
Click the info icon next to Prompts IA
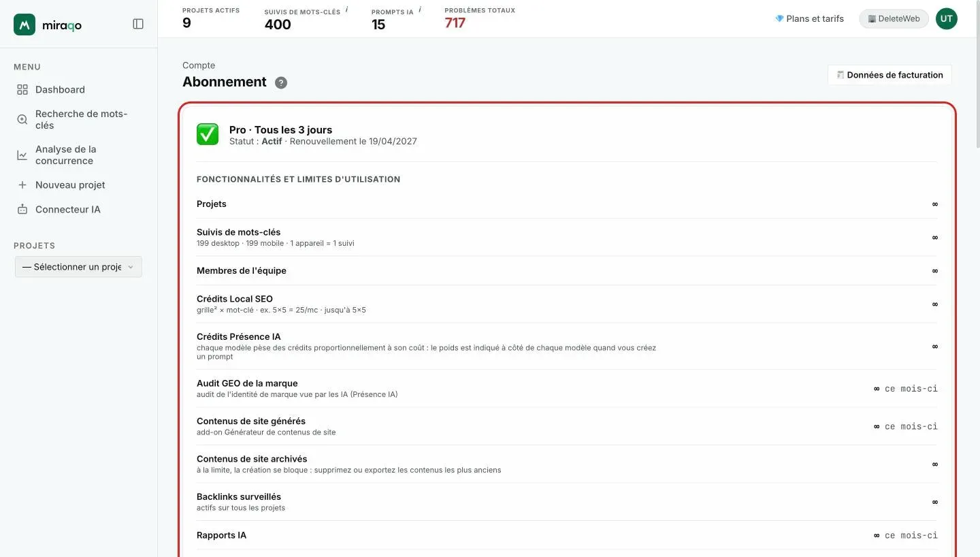(420, 10)
